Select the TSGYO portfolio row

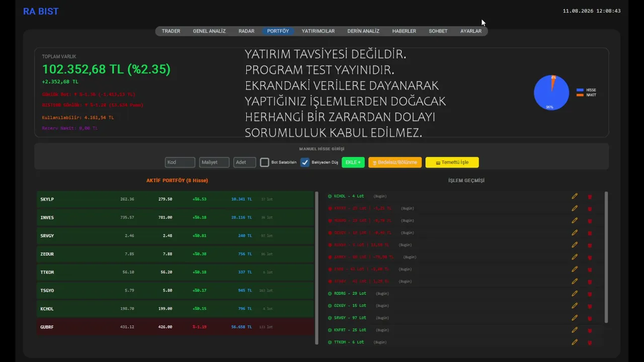click(x=175, y=291)
